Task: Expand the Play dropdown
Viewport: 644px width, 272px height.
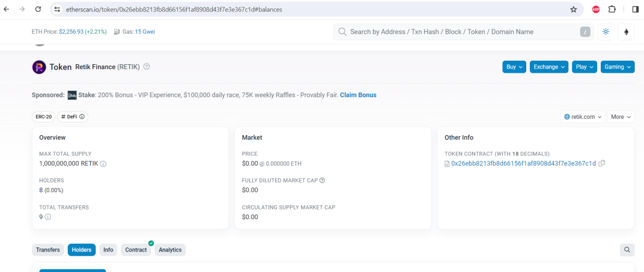Action: click(x=585, y=67)
